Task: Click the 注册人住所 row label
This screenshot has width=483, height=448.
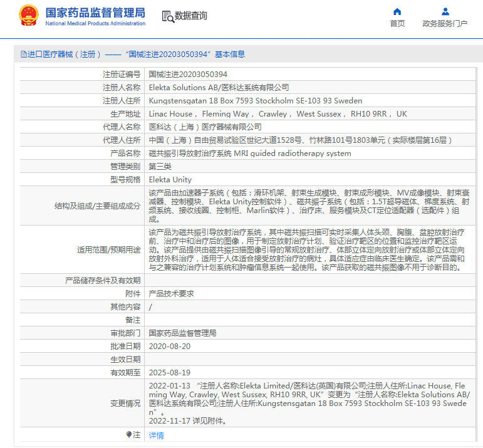Action: coord(122,101)
